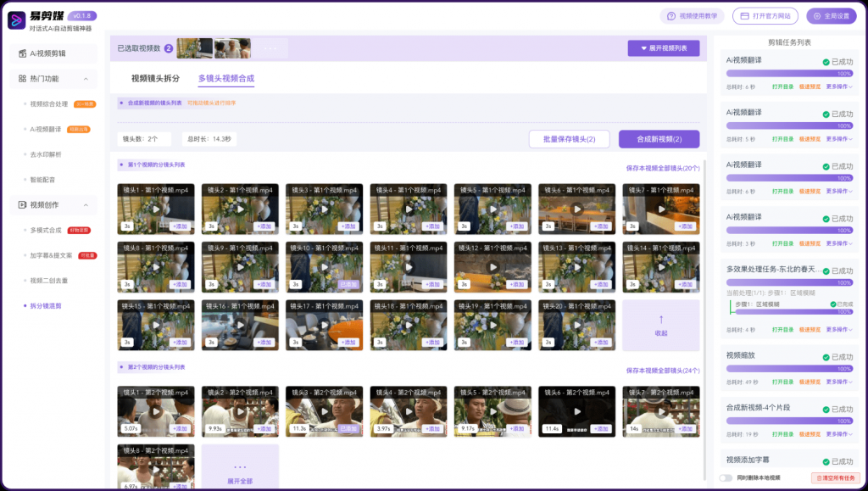
Task: Collapse the 热门功能 sidebar section
Action: [x=86, y=79]
